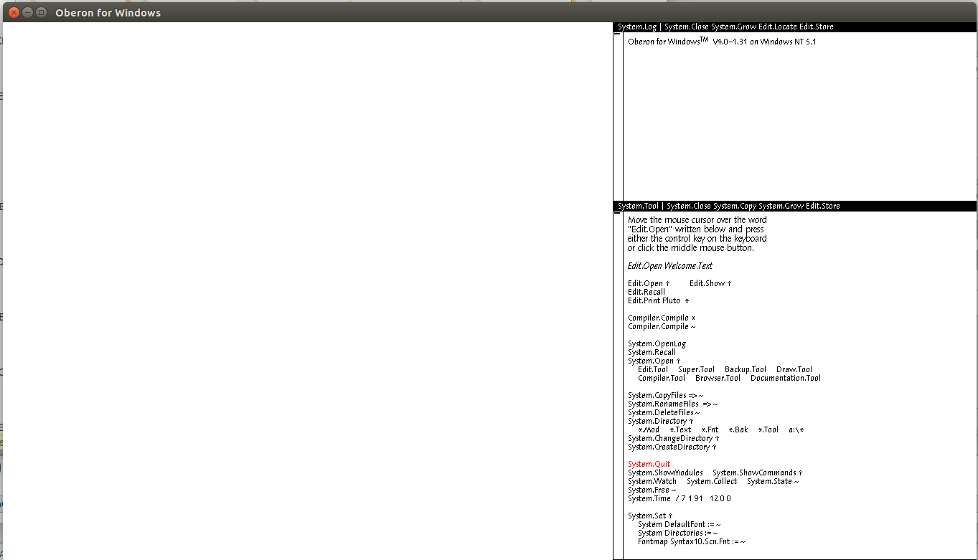The width and height of the screenshot is (978, 560).
Task: Click the *.Mod directory pattern
Action: coord(649,430)
